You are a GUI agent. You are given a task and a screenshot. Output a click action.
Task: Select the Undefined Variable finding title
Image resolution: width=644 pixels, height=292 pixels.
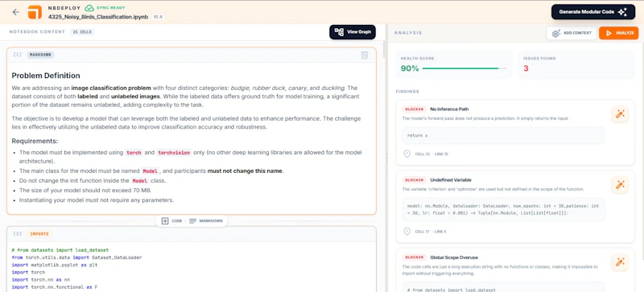pyautogui.click(x=451, y=180)
